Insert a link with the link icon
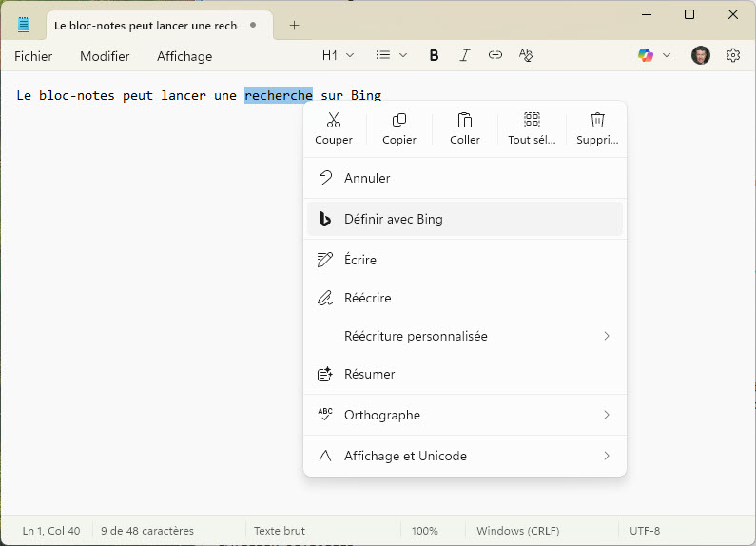Image resolution: width=756 pixels, height=546 pixels. point(494,55)
